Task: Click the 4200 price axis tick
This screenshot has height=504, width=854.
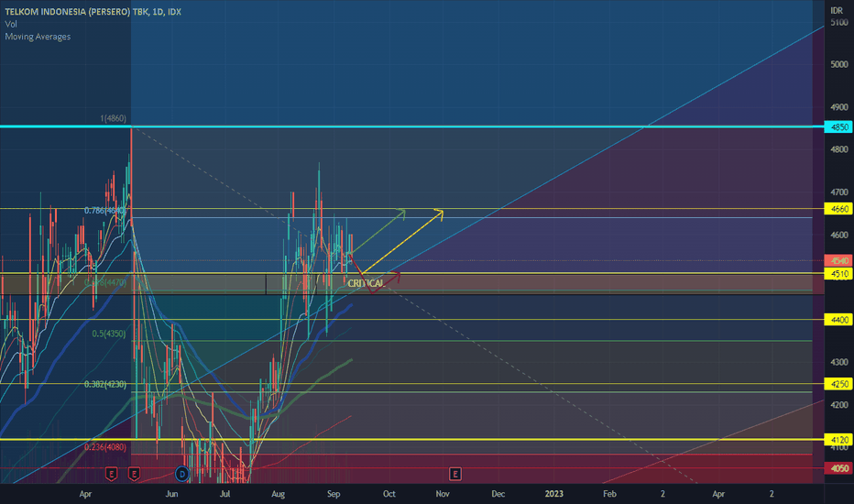Action: click(x=839, y=405)
